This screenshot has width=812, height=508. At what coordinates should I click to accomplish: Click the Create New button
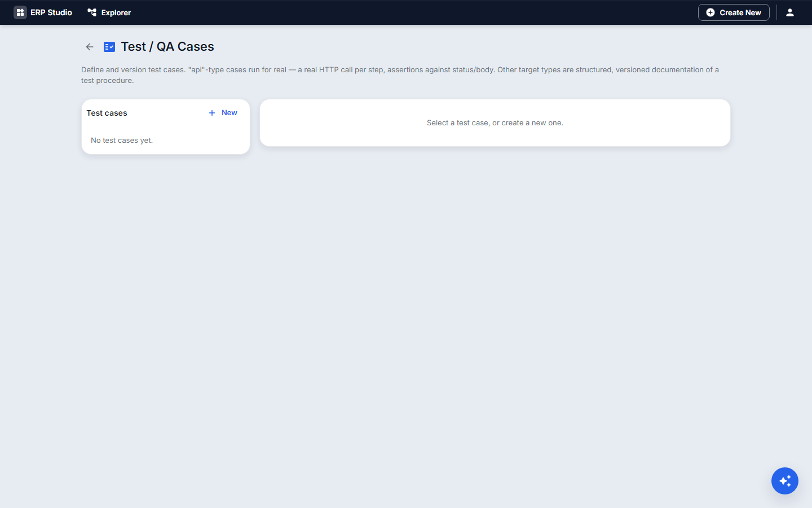coord(734,12)
